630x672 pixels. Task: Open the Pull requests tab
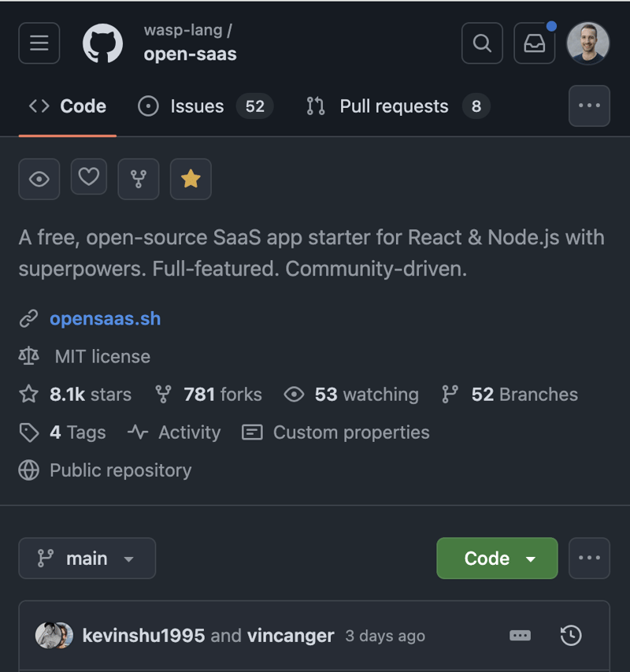[393, 106]
